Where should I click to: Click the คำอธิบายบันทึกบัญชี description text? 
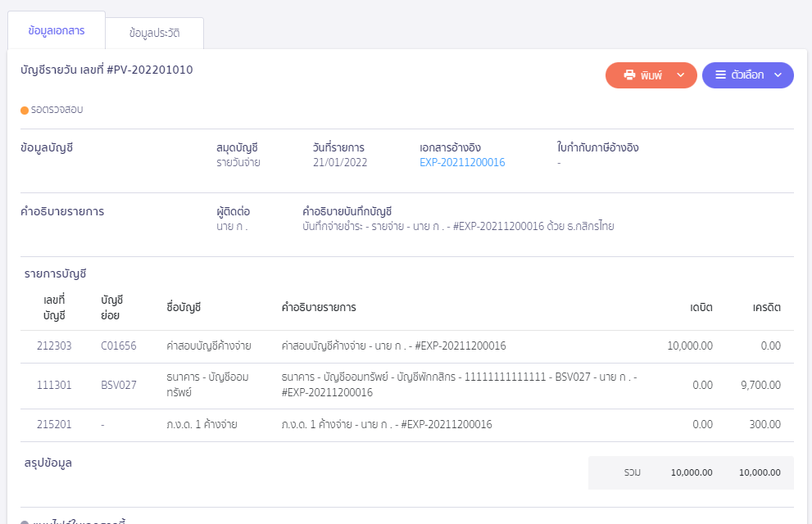[458, 226]
